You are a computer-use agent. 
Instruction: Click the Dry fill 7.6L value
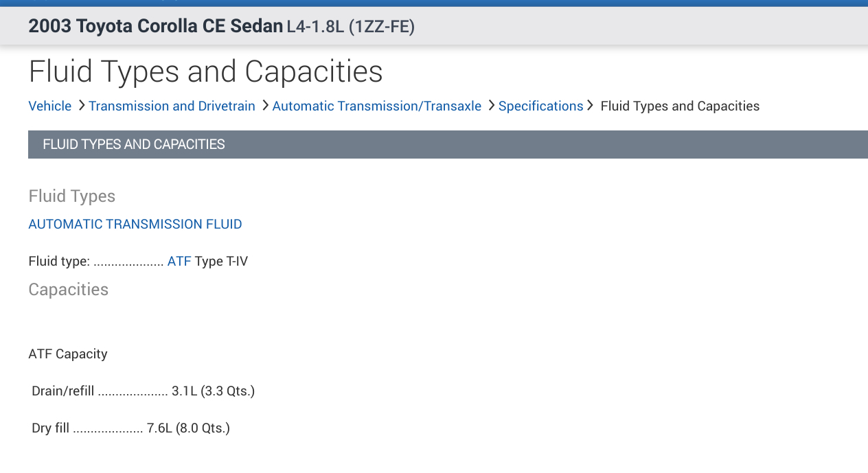pyautogui.click(x=188, y=428)
